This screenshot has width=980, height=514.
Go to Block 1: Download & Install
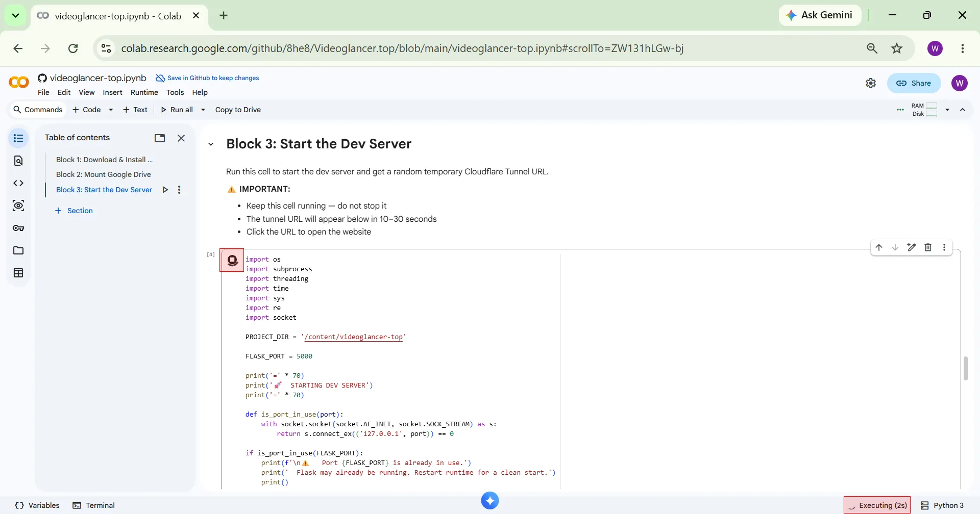(104, 160)
